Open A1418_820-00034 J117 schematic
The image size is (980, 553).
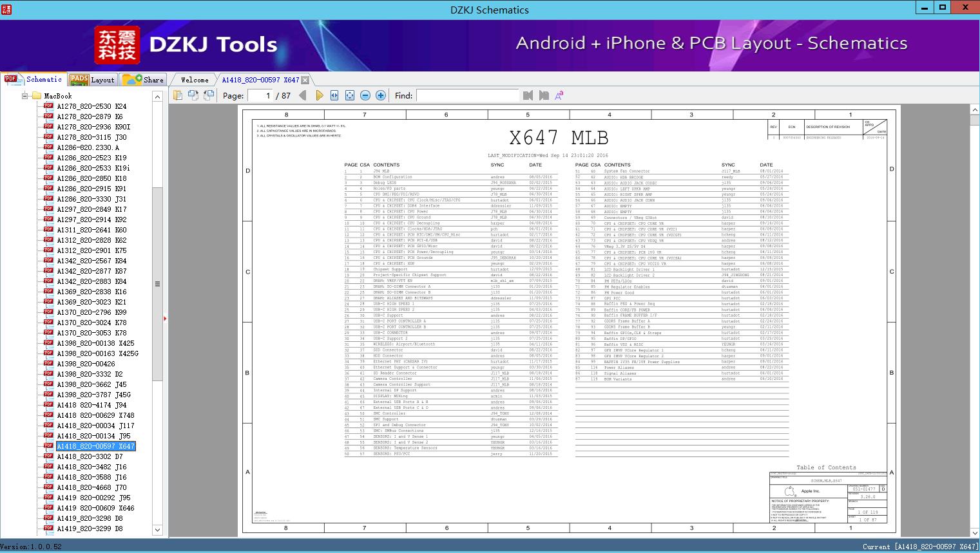point(95,426)
